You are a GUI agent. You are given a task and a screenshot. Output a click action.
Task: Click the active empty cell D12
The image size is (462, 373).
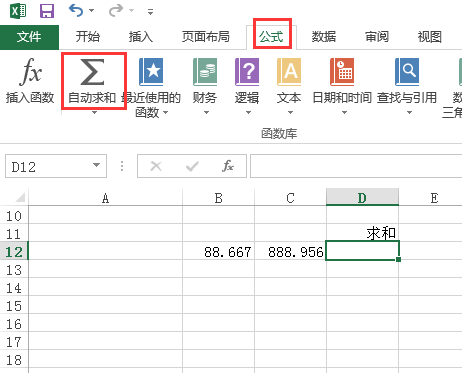point(362,251)
